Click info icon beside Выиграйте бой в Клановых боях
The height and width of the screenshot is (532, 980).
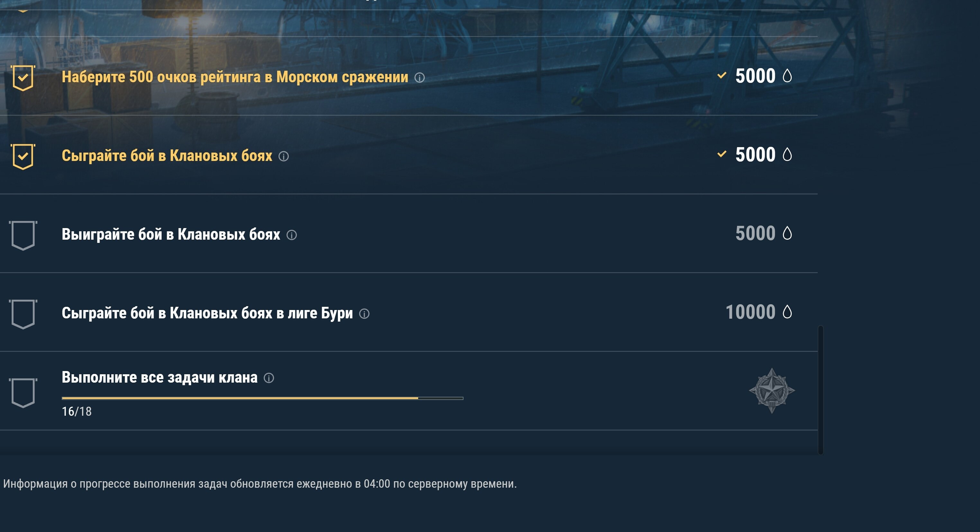tap(292, 235)
